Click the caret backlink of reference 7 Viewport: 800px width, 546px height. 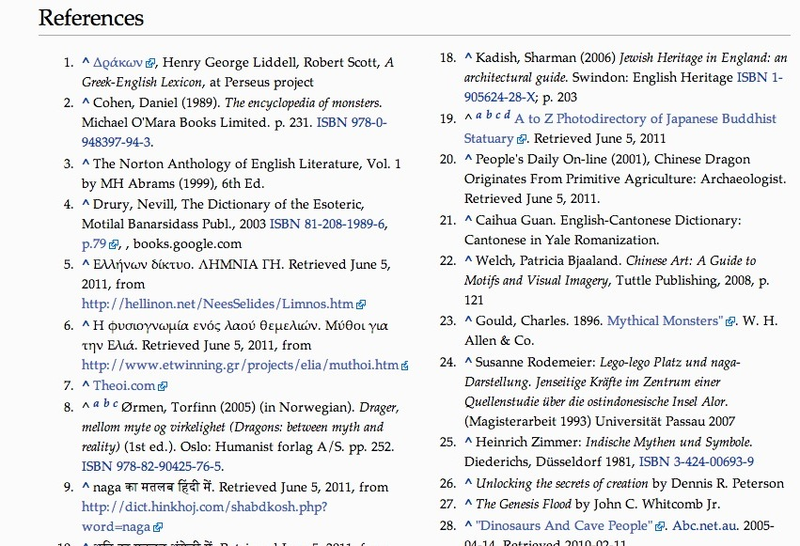click(x=85, y=385)
